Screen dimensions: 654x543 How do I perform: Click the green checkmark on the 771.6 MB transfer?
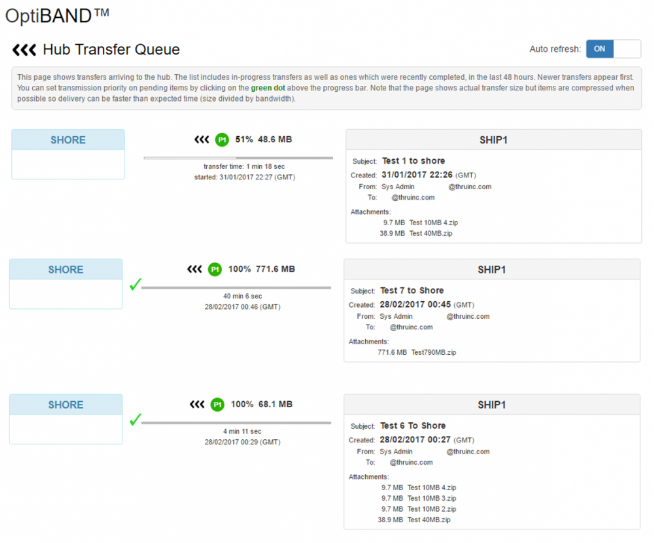pos(134,285)
